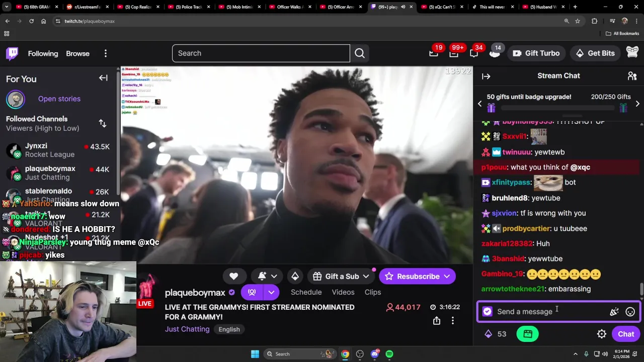Click the taskbar Search box
The width and height of the screenshot is (644, 362).
pyautogui.click(x=301, y=354)
